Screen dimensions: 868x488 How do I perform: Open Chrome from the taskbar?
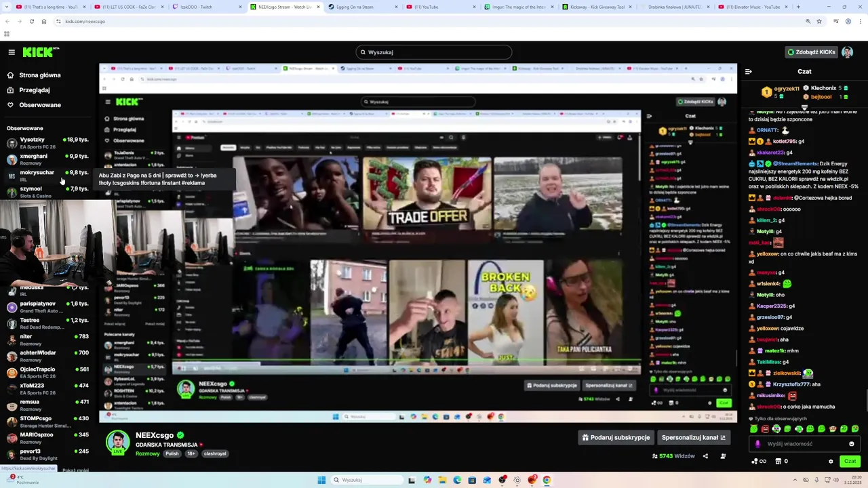(547, 480)
